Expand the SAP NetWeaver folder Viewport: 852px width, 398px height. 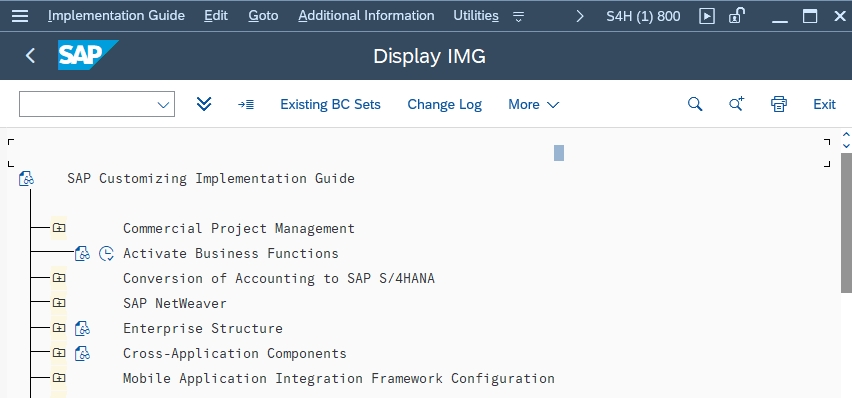(59, 303)
